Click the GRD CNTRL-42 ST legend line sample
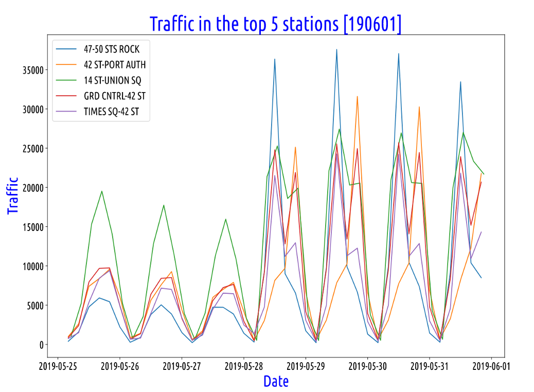 tap(67, 94)
